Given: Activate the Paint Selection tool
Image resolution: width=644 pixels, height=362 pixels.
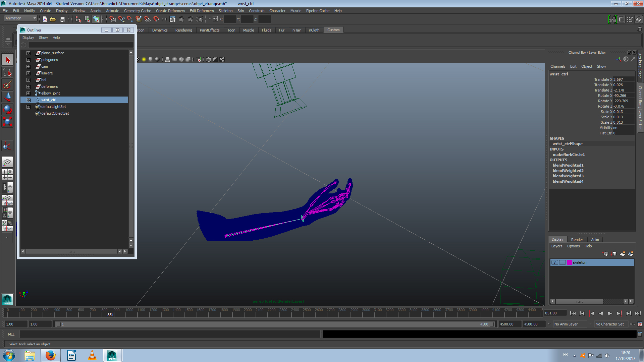Looking at the screenshot, I should 7,84.
